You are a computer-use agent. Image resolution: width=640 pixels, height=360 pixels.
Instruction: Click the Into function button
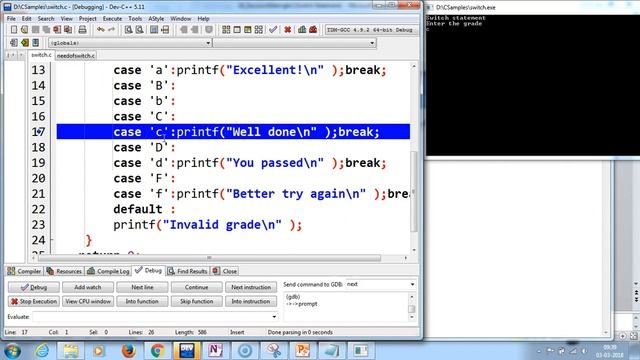click(x=142, y=301)
